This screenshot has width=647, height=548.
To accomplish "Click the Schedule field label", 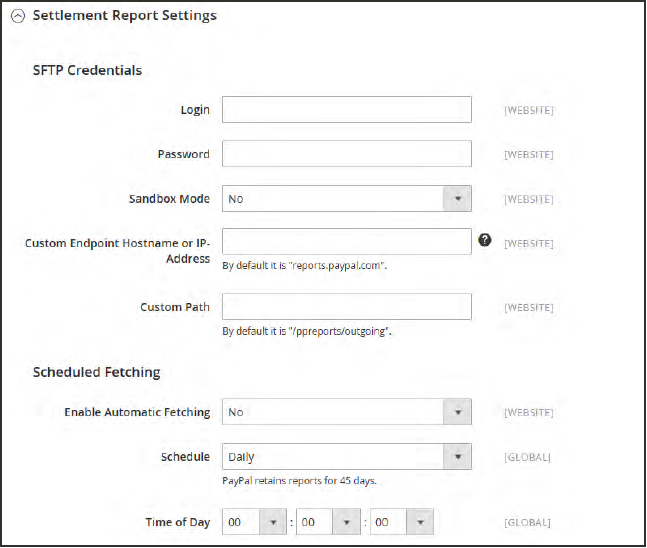I will [x=185, y=457].
